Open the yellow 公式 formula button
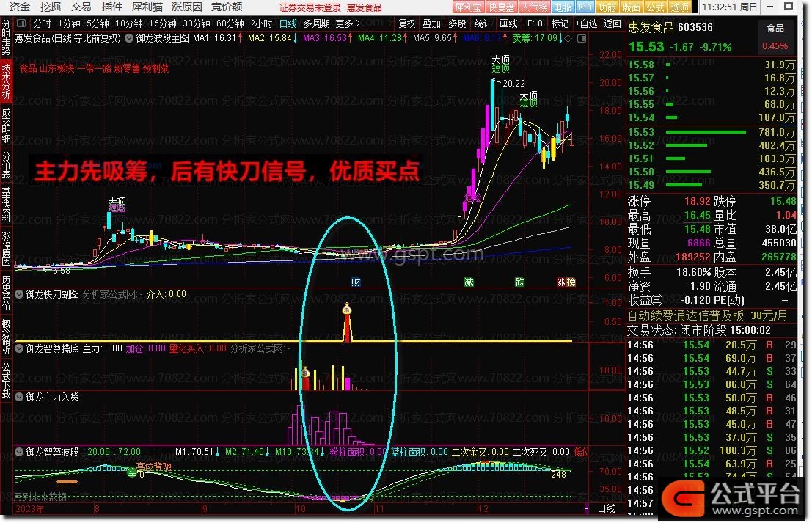Viewport: 812px width, 523px height. 655,7
